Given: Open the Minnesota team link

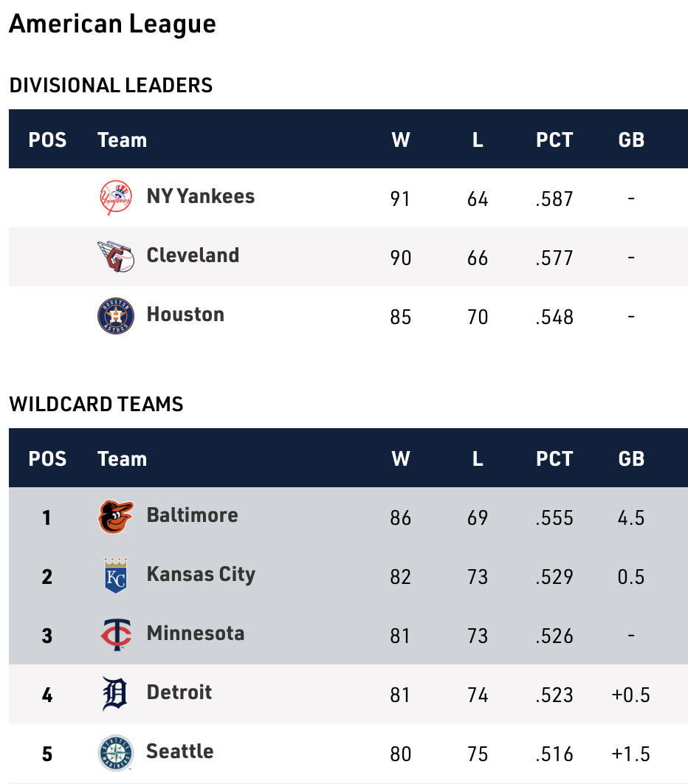Looking at the screenshot, I should [x=195, y=633].
